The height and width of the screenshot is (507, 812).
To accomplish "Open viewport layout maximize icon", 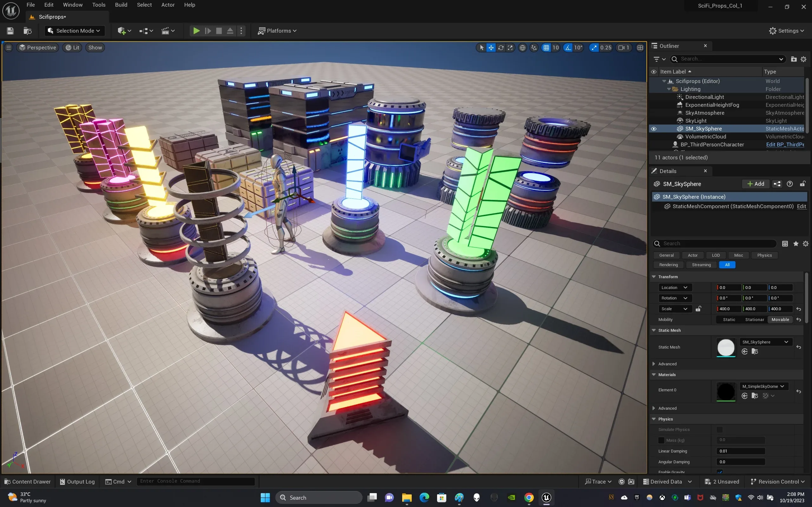I will [x=640, y=48].
